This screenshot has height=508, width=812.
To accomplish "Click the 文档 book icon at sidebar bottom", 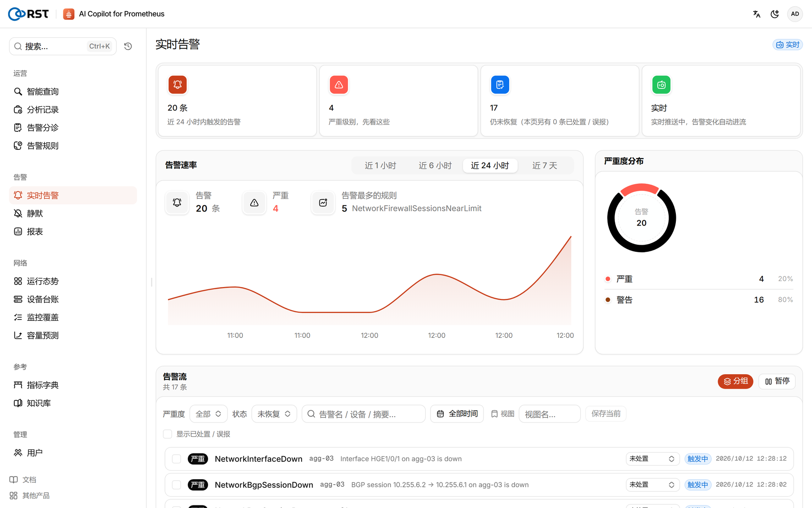I will 14,480.
